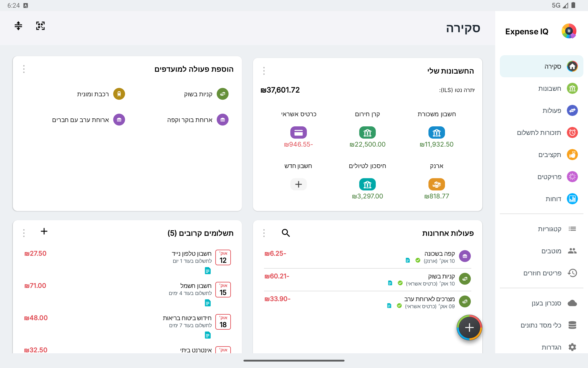The height and width of the screenshot is (368, 588).
Task: Open the קפה בשכונה transaction
Action: tap(367, 257)
